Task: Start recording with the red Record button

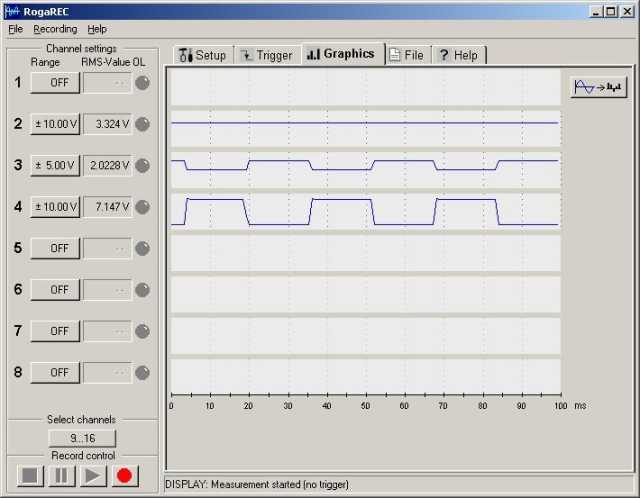Action: 125,475
